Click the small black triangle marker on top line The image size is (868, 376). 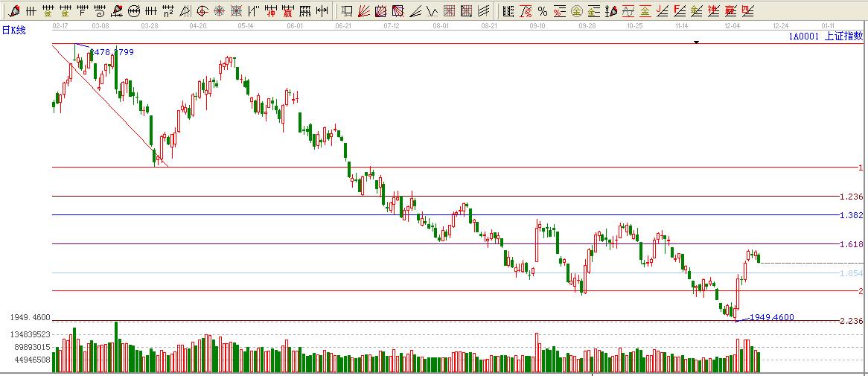[696, 42]
